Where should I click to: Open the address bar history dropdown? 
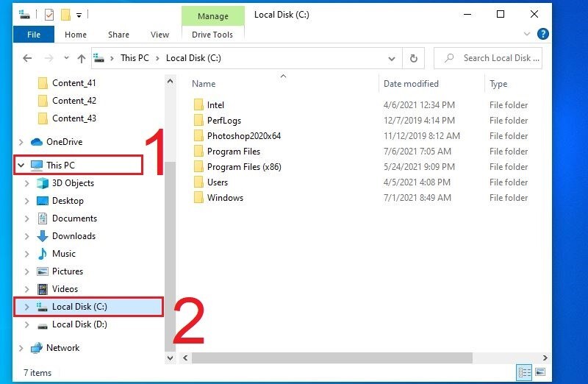392,59
